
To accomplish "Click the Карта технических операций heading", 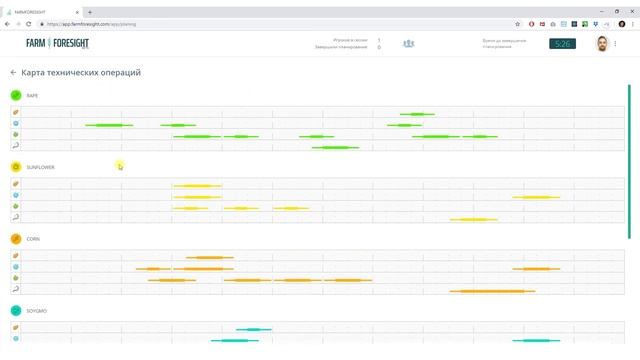I will point(81,73).
